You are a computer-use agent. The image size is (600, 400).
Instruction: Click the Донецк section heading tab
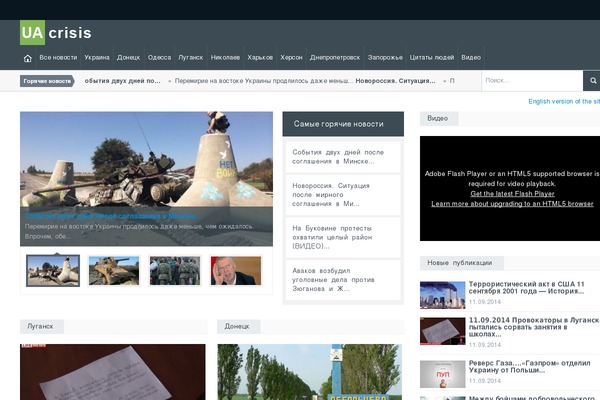click(239, 327)
